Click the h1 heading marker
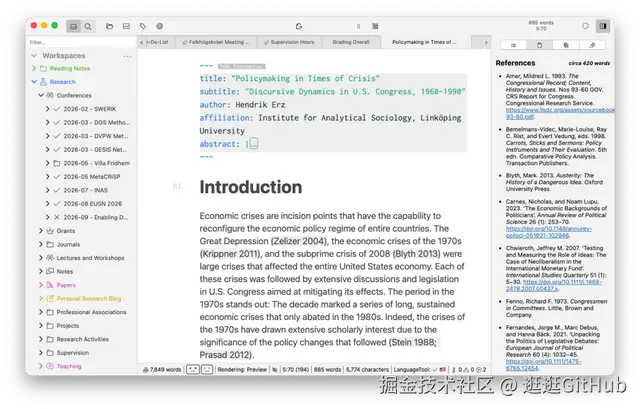 tap(177, 186)
